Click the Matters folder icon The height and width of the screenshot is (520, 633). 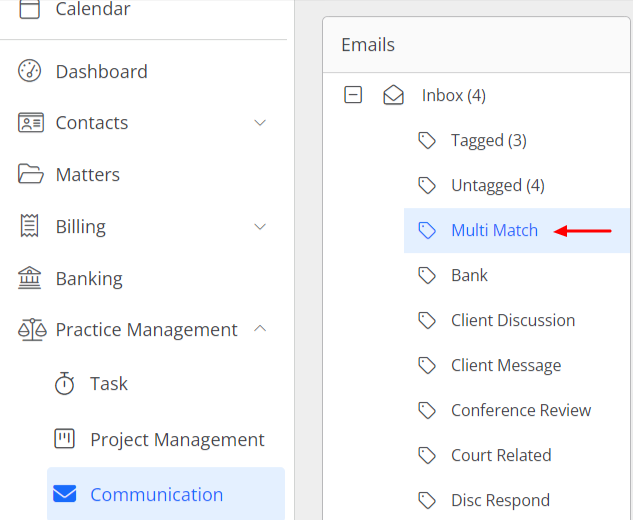[x=31, y=174]
